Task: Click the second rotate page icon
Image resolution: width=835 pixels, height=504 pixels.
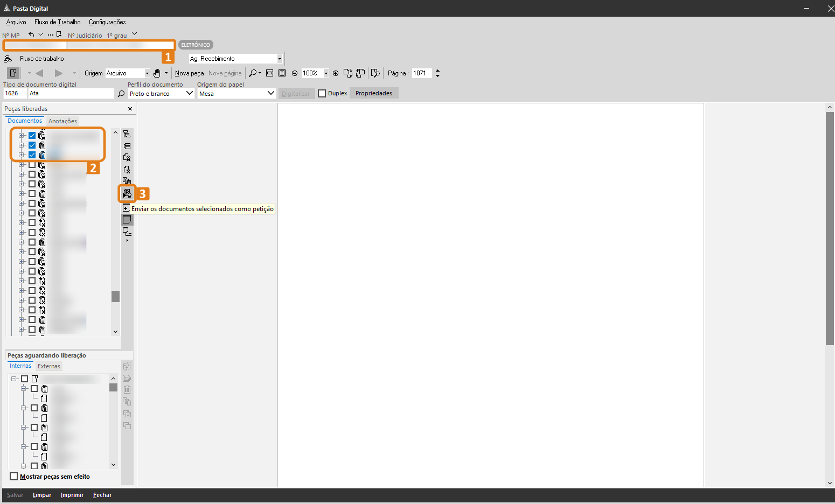Action: tap(360, 73)
